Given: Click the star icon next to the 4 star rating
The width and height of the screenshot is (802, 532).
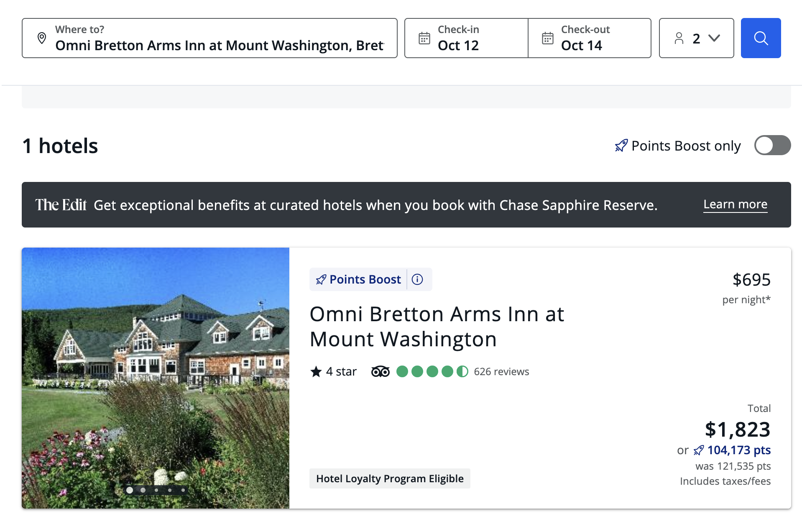Looking at the screenshot, I should (x=316, y=371).
